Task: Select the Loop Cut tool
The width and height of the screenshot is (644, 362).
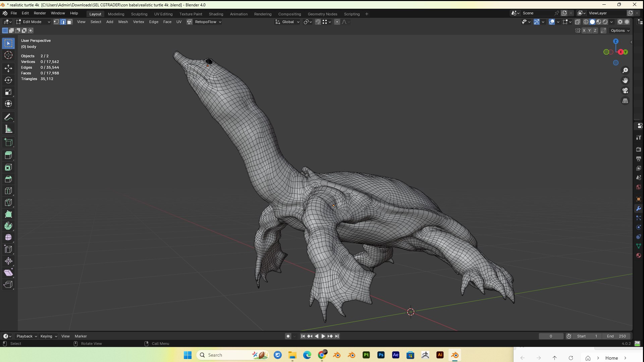Action: tap(8, 191)
